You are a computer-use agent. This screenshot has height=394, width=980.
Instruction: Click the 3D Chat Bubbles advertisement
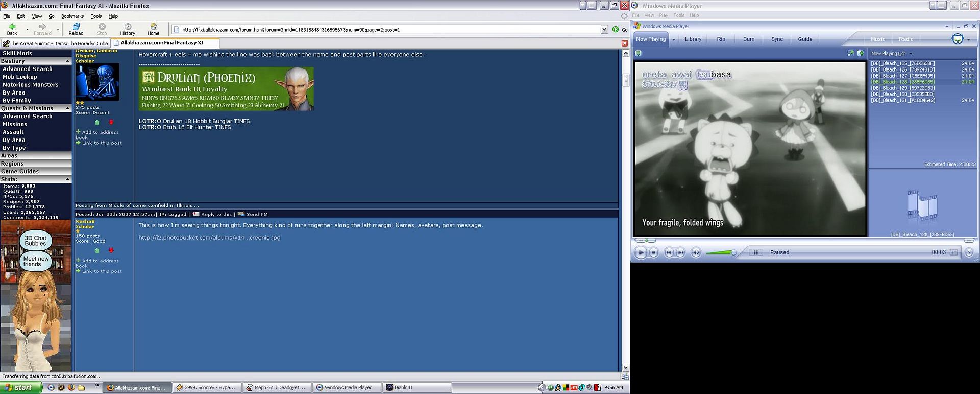click(x=36, y=296)
